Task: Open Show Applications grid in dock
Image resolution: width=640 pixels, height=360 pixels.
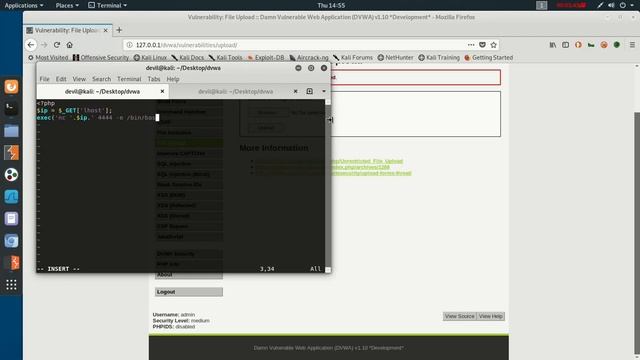Action: [x=11, y=284]
